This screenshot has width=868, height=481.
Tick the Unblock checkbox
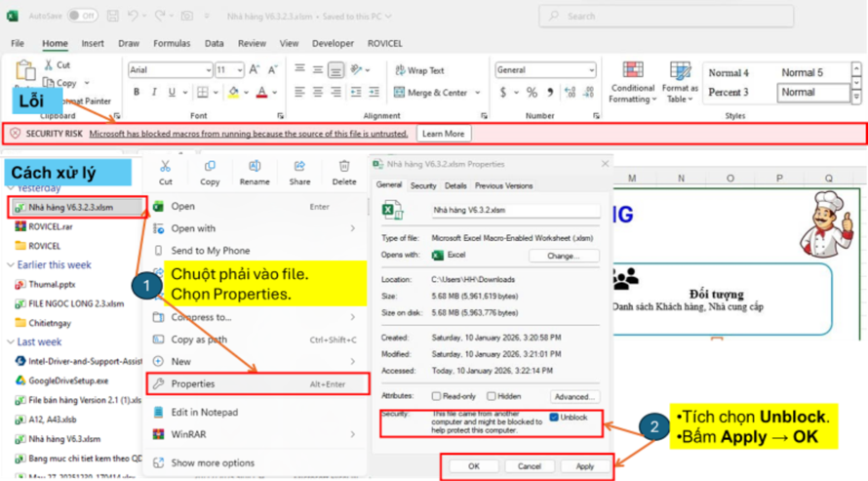(x=555, y=418)
